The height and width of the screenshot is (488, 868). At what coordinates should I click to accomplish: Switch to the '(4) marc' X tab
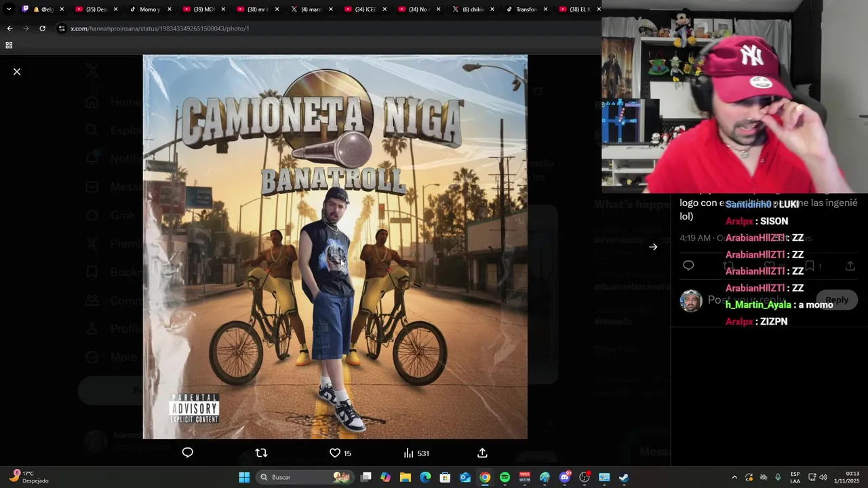pos(311,9)
